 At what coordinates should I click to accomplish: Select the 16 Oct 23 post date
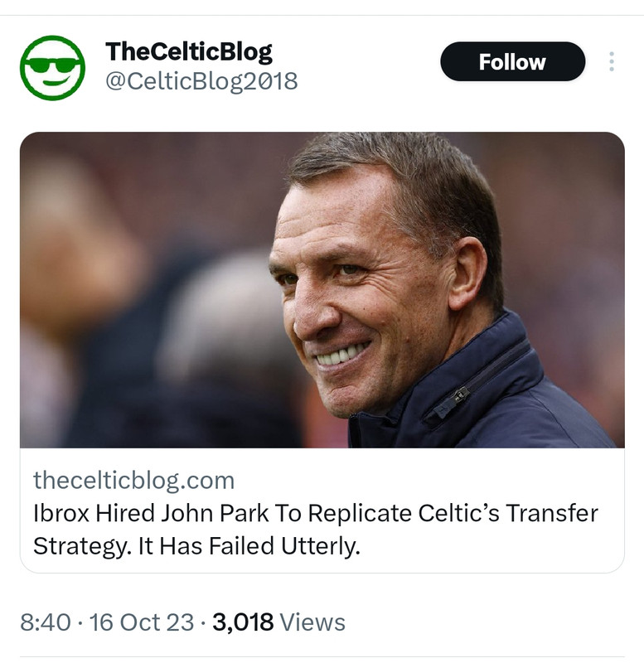click(141, 622)
